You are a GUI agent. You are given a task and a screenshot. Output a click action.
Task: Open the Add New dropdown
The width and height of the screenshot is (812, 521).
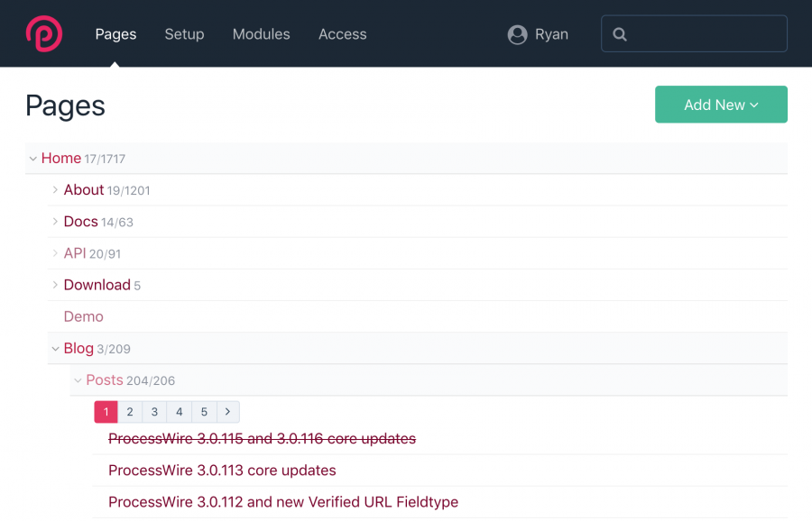(x=721, y=105)
